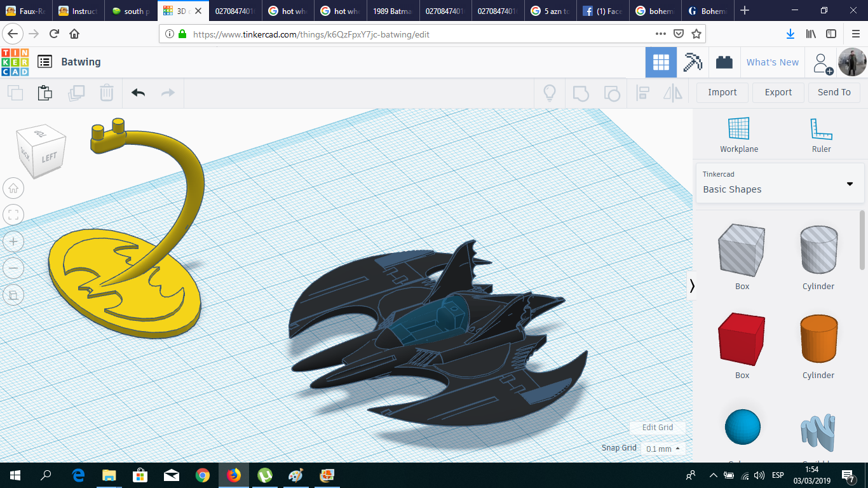Open a new browser tab

[745, 11]
